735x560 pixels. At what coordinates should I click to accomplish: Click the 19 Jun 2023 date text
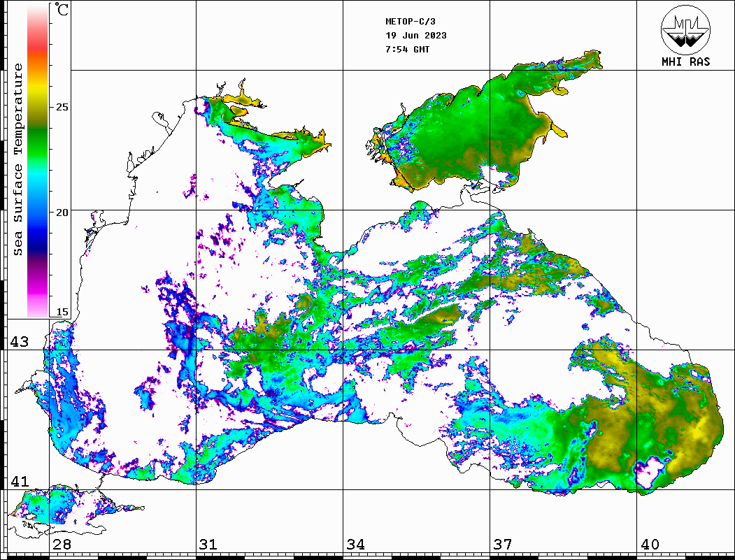(x=415, y=36)
